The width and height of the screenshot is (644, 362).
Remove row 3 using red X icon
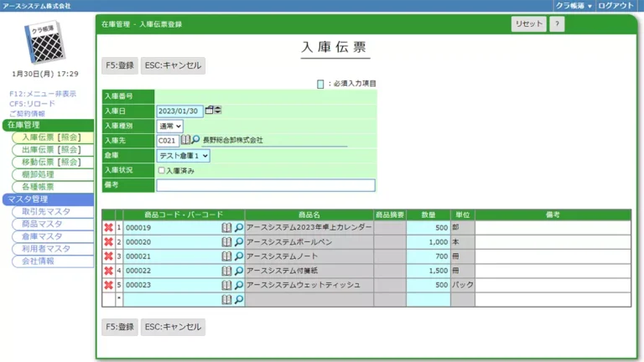point(108,256)
